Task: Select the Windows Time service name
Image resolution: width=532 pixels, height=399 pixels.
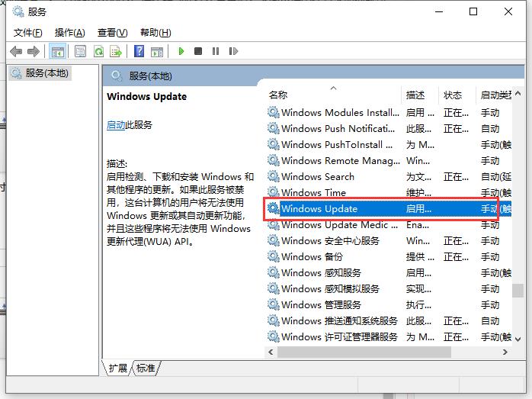Action: tap(313, 192)
